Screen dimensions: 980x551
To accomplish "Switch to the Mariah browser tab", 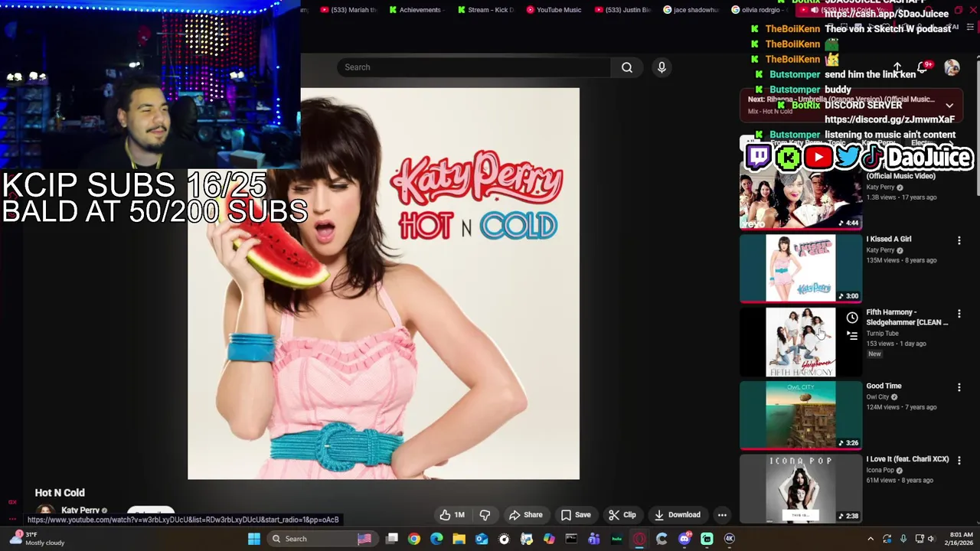I will click(349, 10).
